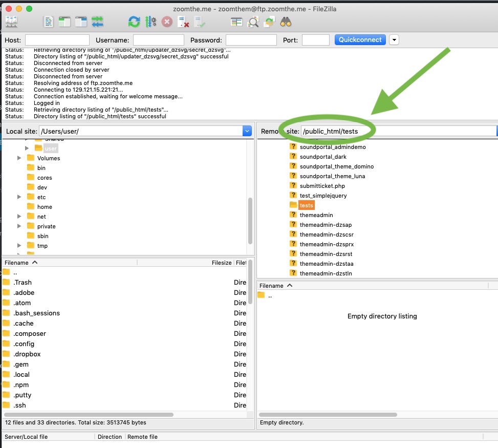498x448 pixels.
Task: Click the Quickconnect button
Action: tap(360, 40)
